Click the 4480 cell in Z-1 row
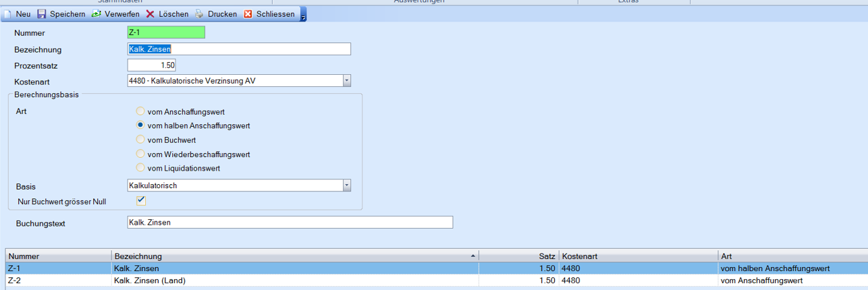 (x=639, y=268)
